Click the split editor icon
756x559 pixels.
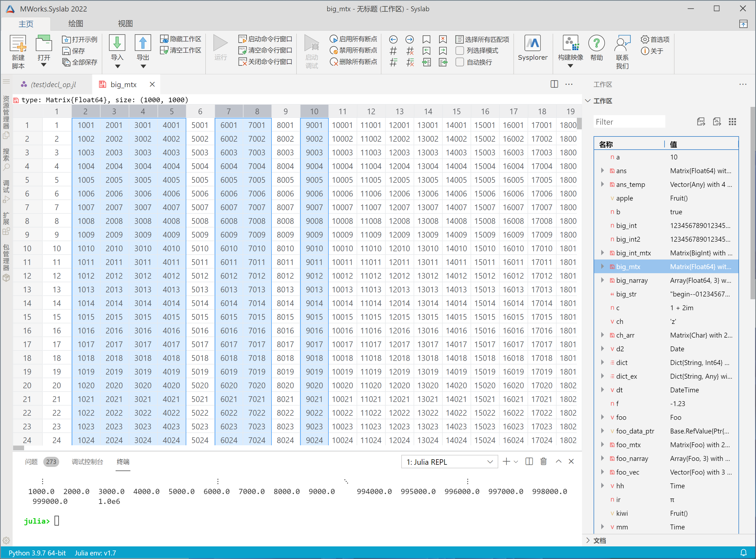(x=554, y=84)
